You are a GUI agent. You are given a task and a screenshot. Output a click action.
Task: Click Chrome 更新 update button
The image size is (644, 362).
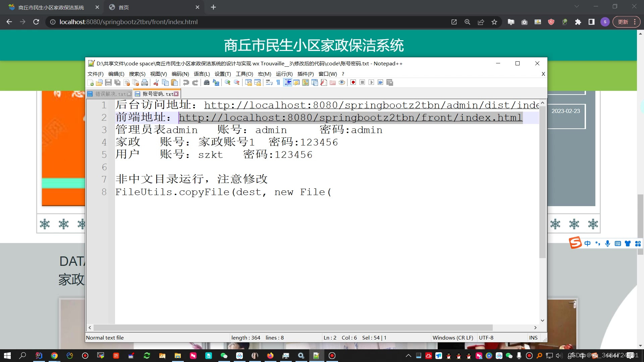coord(623,22)
